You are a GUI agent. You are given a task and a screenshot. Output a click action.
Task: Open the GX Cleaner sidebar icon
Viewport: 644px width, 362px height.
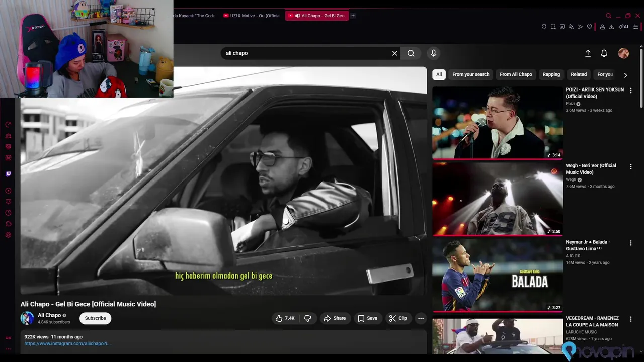point(8,136)
